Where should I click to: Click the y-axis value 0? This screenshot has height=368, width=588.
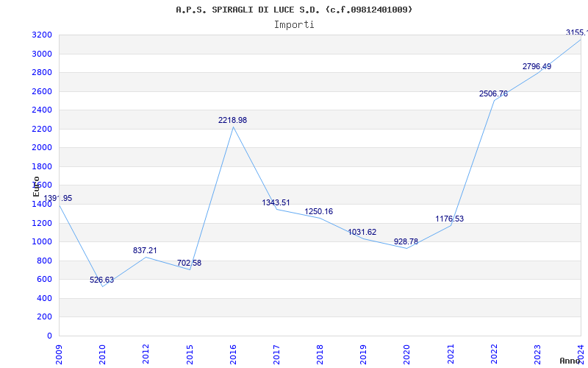[x=49, y=336]
